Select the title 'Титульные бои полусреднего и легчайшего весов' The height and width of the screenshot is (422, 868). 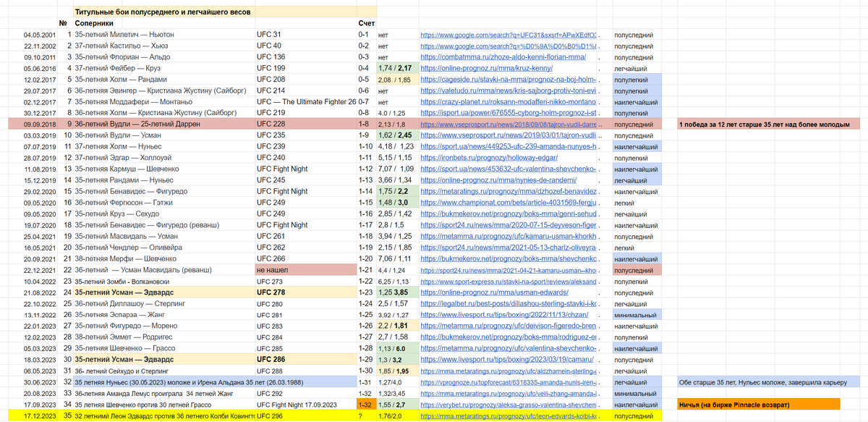(x=161, y=12)
